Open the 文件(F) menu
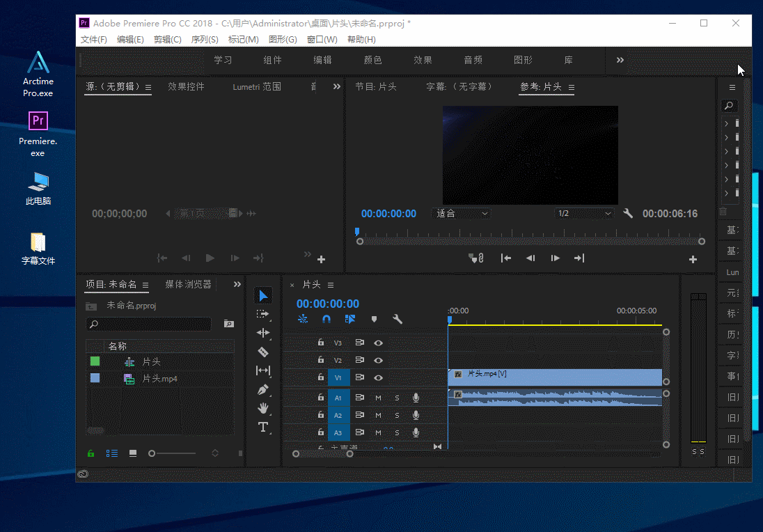Image resolution: width=763 pixels, height=532 pixels. 93,40
